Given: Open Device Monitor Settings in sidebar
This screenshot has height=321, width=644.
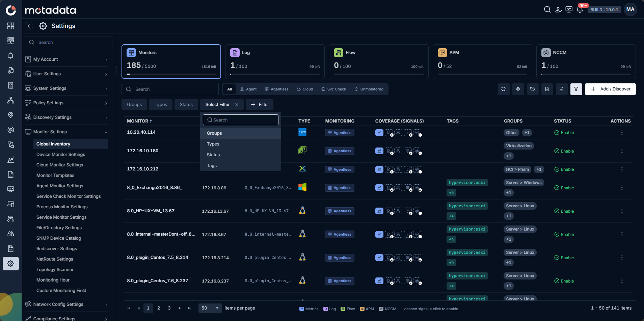Looking at the screenshot, I should (61, 155).
